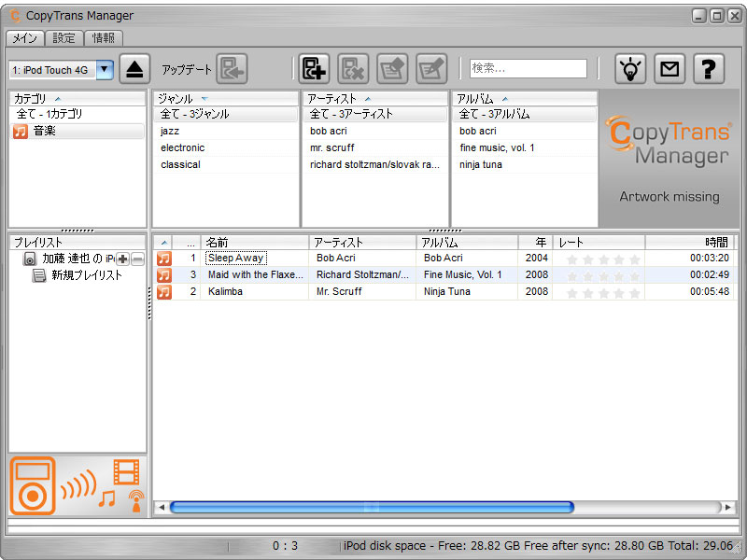Add a playlist with the plus icon
Viewport: 747px width, 560px height.
122,259
